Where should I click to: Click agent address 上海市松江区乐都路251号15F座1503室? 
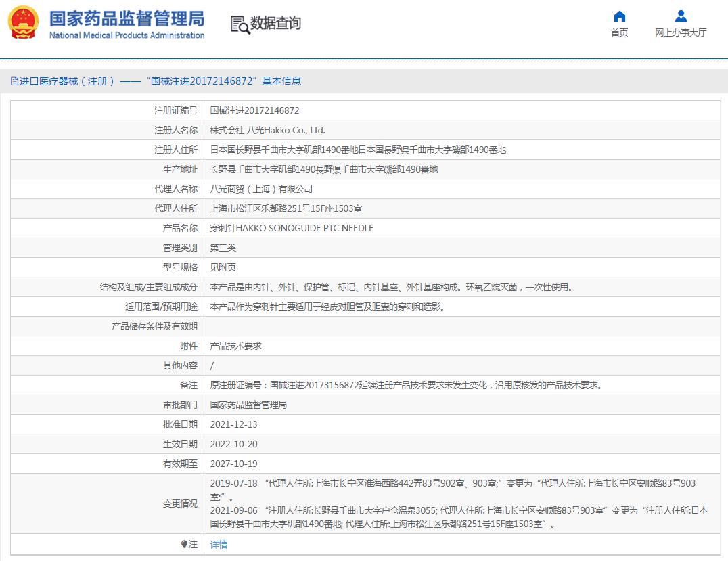point(286,208)
